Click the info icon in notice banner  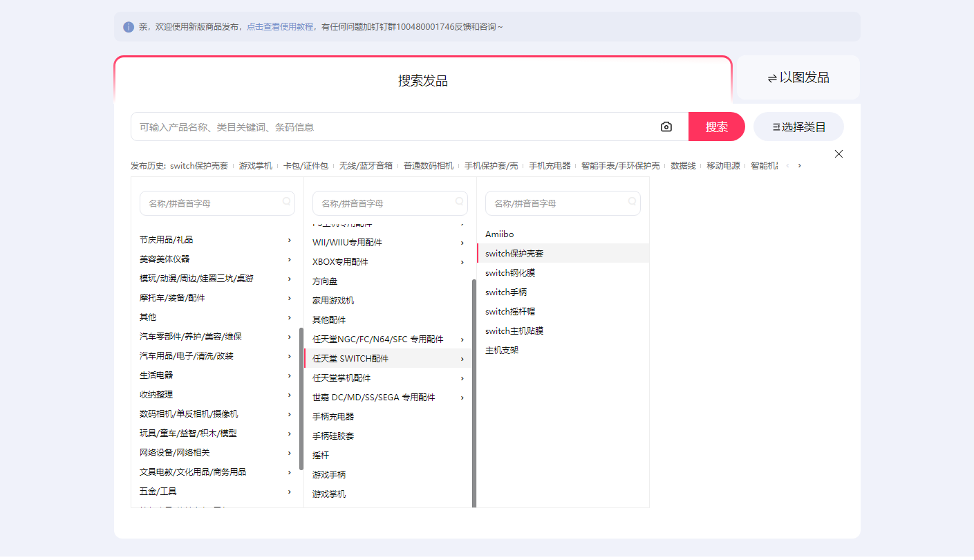pos(129,27)
